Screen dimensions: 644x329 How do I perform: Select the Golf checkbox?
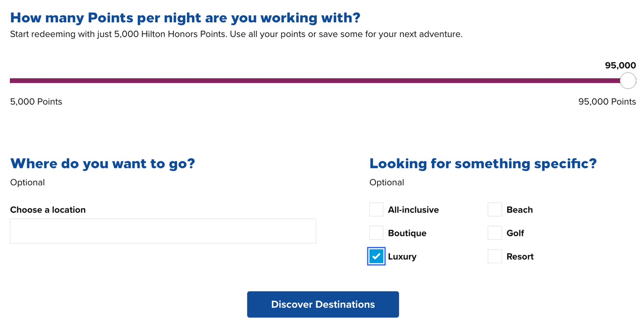point(495,233)
